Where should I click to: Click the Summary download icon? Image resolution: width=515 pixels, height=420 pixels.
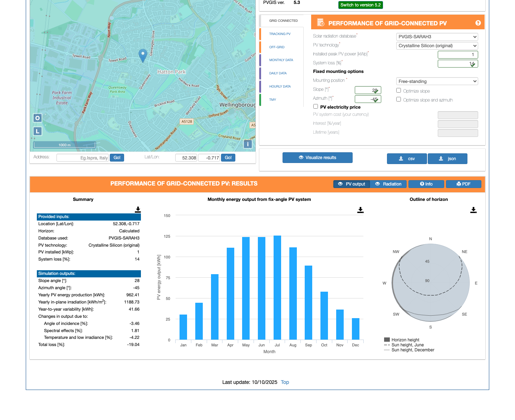(x=138, y=210)
